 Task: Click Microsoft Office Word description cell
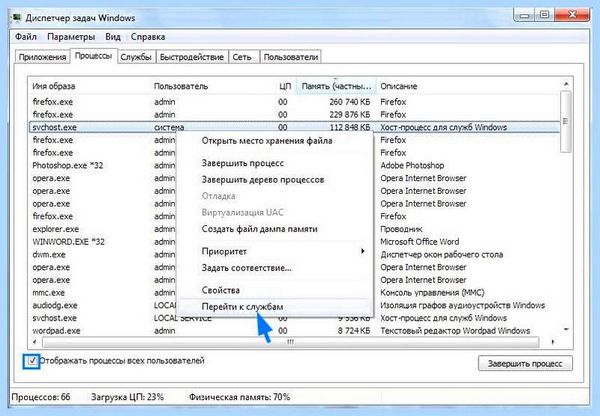click(x=419, y=242)
